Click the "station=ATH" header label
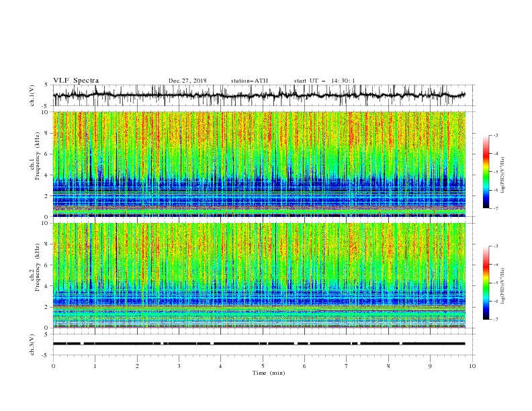Screen dimensions: 532x411 [249, 81]
